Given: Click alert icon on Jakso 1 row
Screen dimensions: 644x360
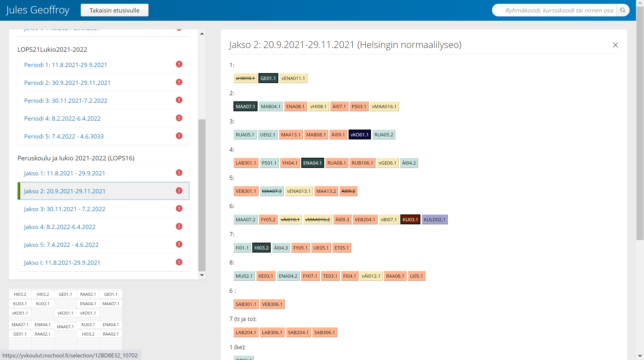Looking at the screenshot, I should pyautogui.click(x=179, y=173).
